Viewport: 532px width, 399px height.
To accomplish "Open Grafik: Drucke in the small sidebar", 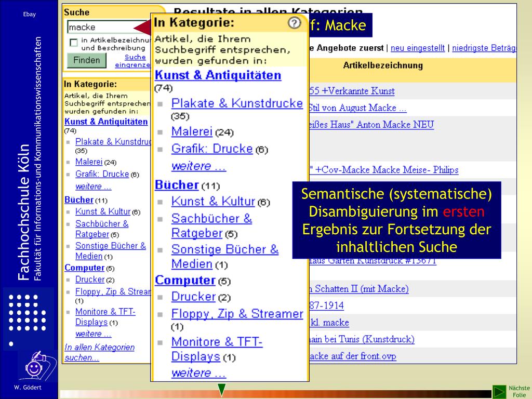I will tap(102, 174).
